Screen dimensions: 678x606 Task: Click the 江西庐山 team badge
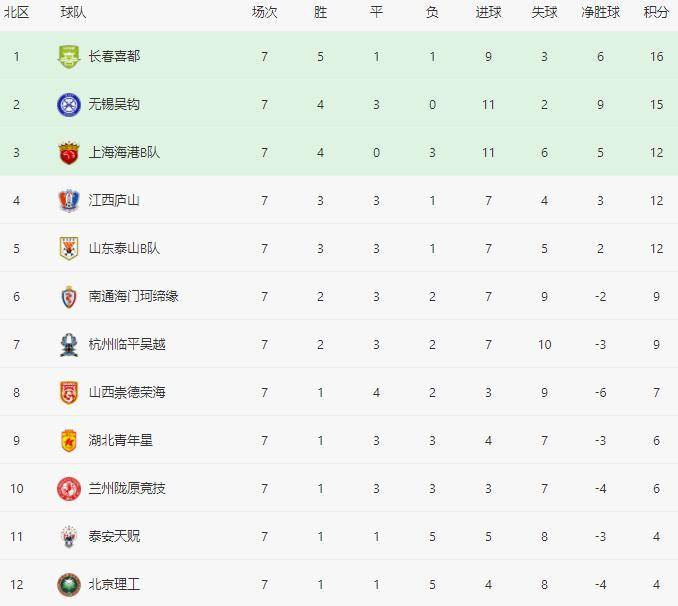69,201
